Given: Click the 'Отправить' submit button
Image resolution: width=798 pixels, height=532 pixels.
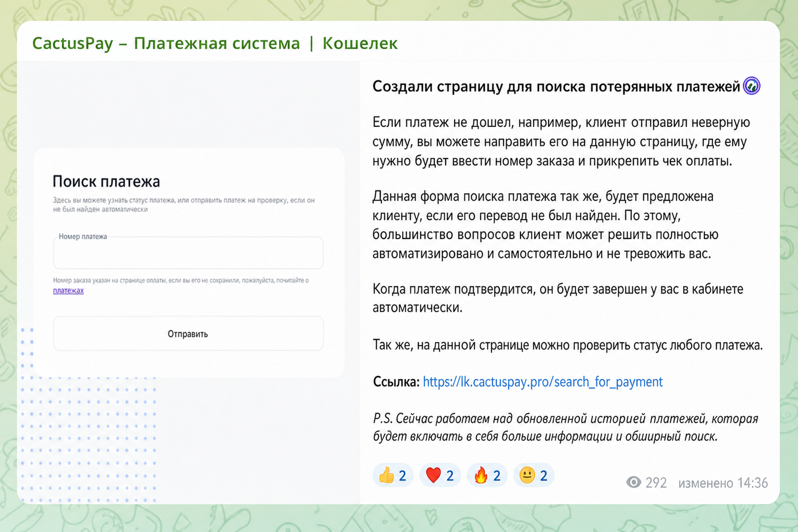Looking at the screenshot, I should (188, 334).
